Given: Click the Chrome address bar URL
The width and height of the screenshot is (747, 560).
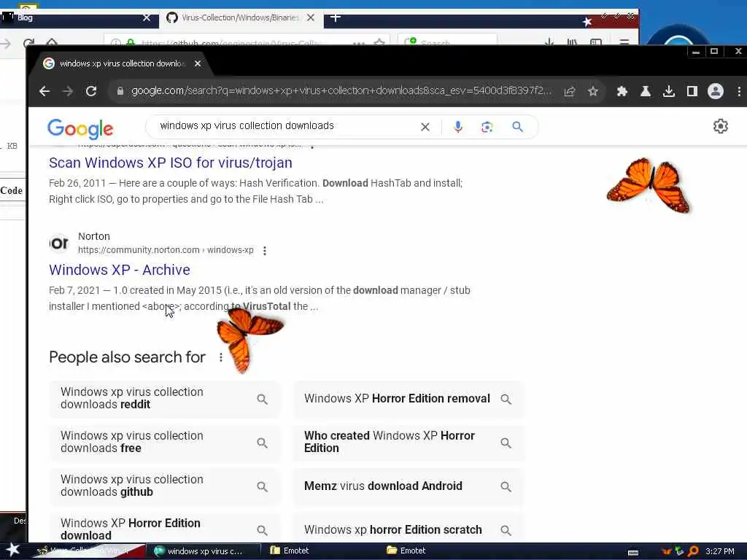Looking at the screenshot, I should pos(341,90).
